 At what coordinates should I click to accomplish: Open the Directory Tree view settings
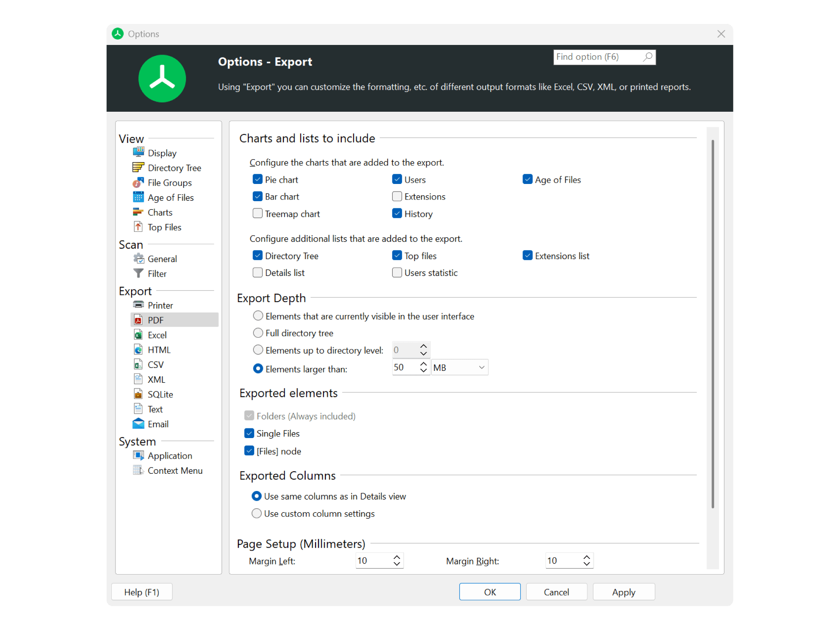139,167
